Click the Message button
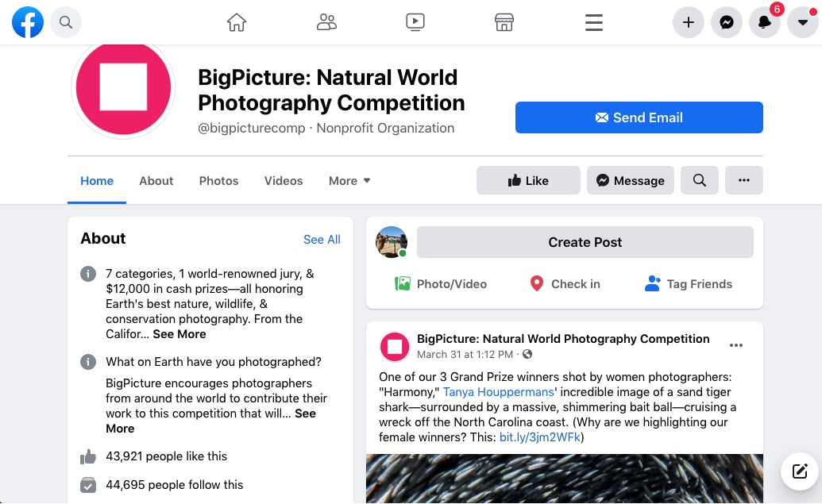Viewport: 822px width, 504px height. point(631,180)
